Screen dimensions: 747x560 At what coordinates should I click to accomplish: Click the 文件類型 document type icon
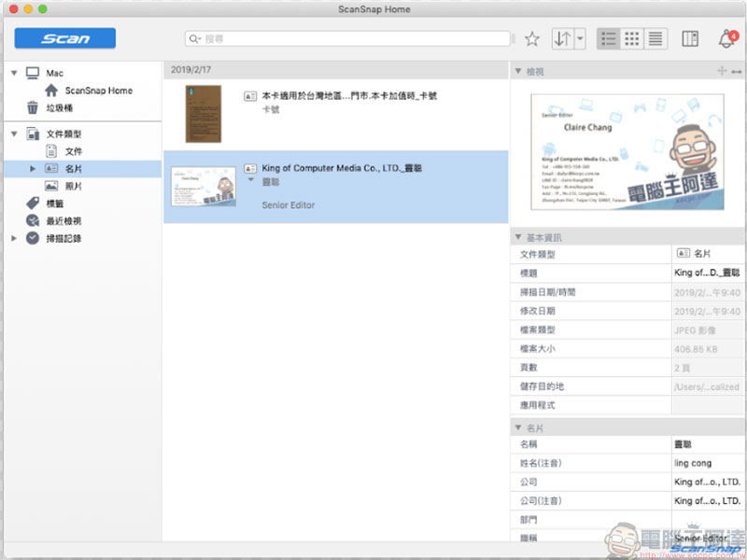click(33, 133)
